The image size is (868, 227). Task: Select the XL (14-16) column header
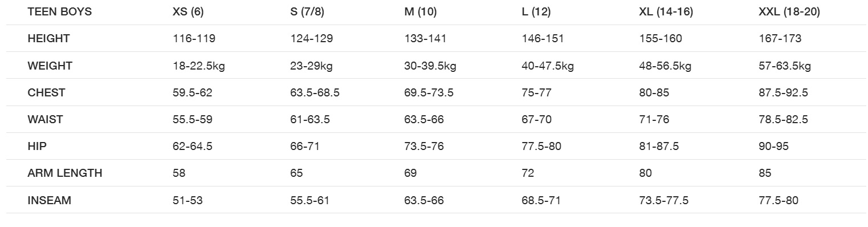click(666, 12)
